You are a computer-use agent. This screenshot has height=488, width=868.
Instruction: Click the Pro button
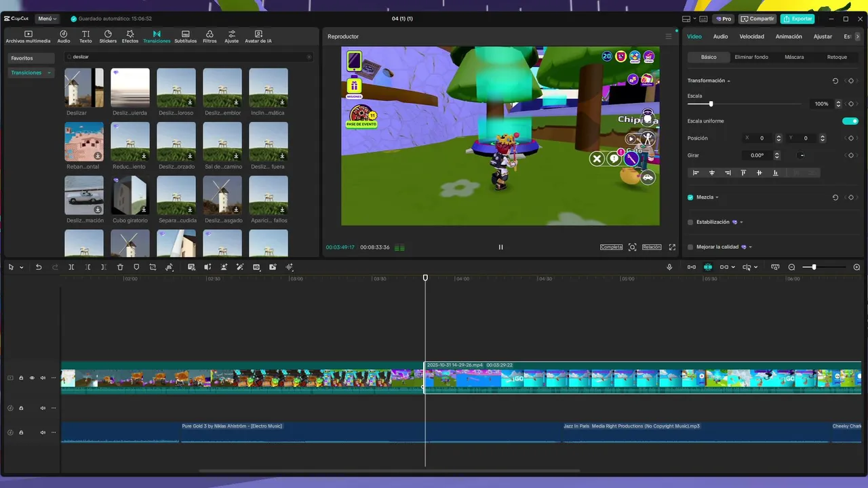(724, 19)
